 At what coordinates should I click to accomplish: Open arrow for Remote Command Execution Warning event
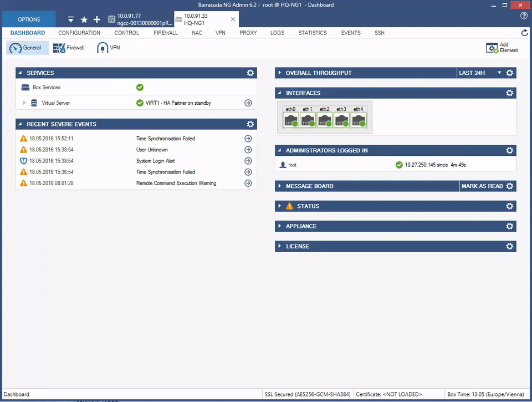(x=248, y=183)
